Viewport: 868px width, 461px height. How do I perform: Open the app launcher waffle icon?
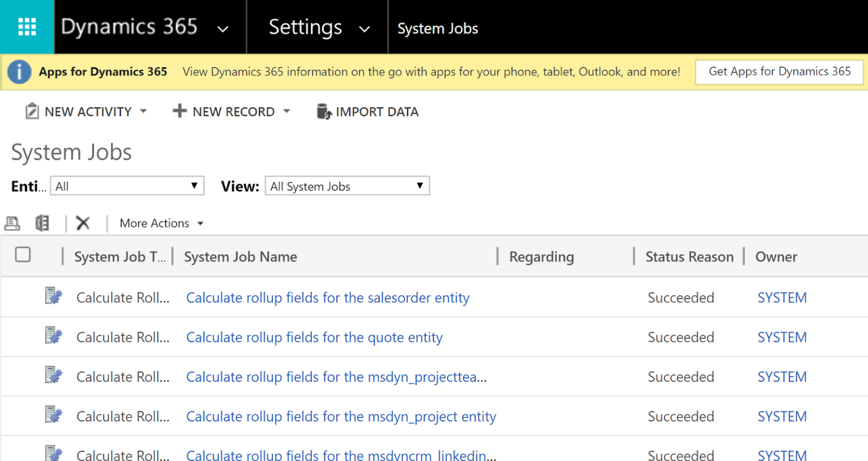(27, 27)
